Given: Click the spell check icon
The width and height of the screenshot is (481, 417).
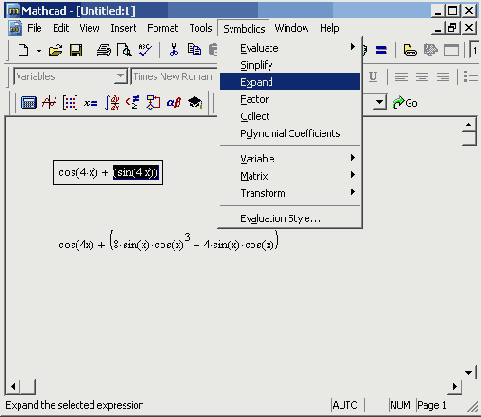Looking at the screenshot, I should click(145, 51).
